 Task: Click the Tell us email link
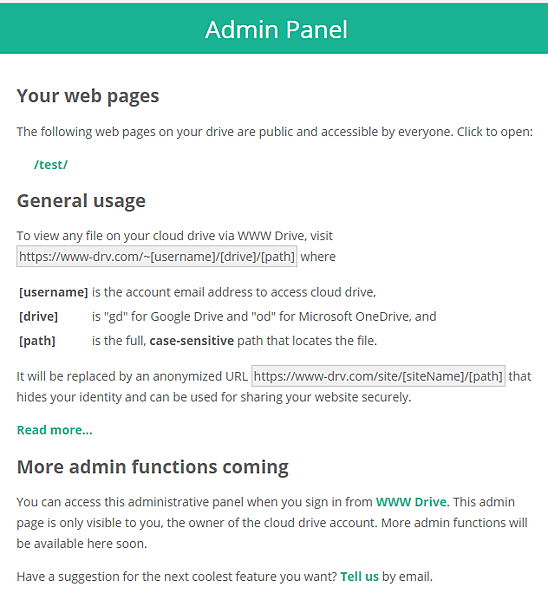(359, 576)
